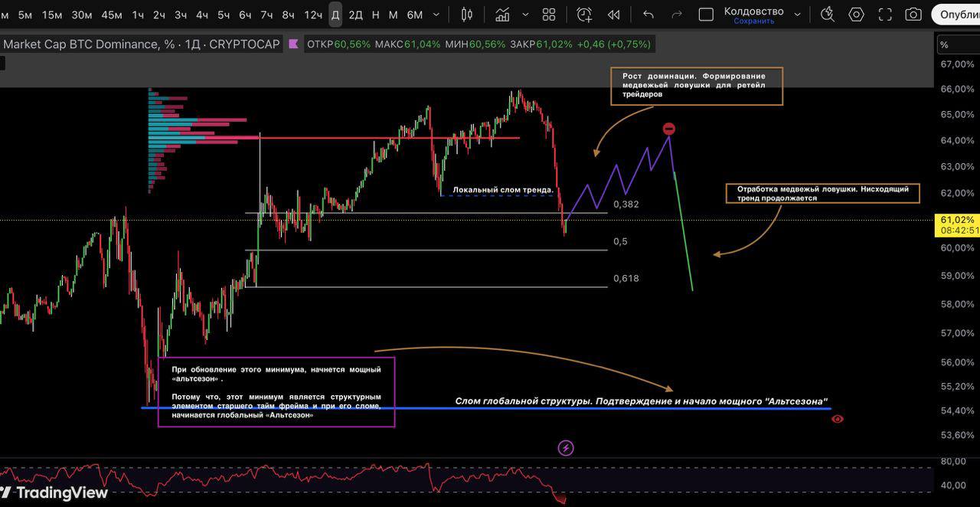Click the purple flag next to CRYPTOCAP
The width and height of the screenshot is (980, 507).
(x=293, y=44)
